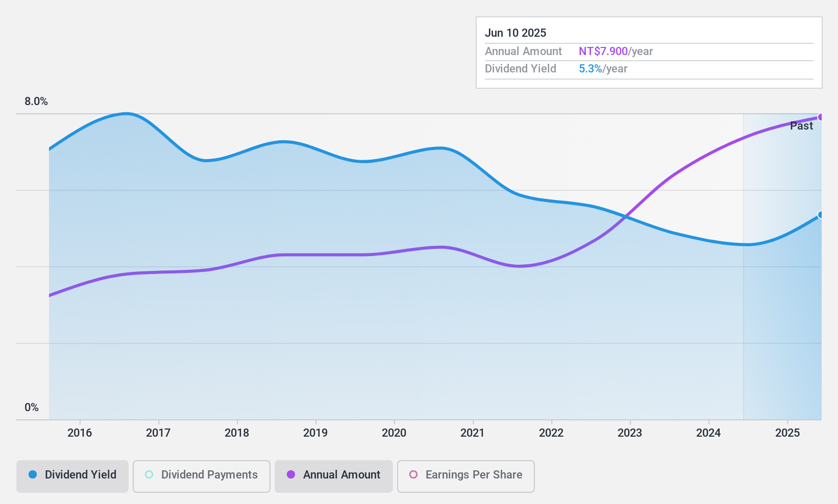Image resolution: width=838 pixels, height=504 pixels.
Task: Click the 5.3% dividend yield value
Action: click(590, 69)
